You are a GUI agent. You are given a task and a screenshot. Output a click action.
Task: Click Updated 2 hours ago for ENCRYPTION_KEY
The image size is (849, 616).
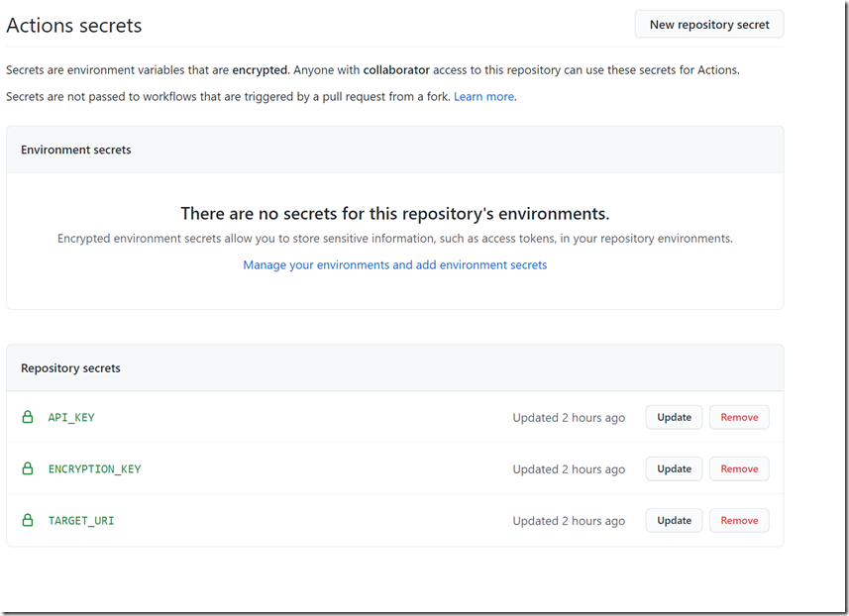point(569,469)
